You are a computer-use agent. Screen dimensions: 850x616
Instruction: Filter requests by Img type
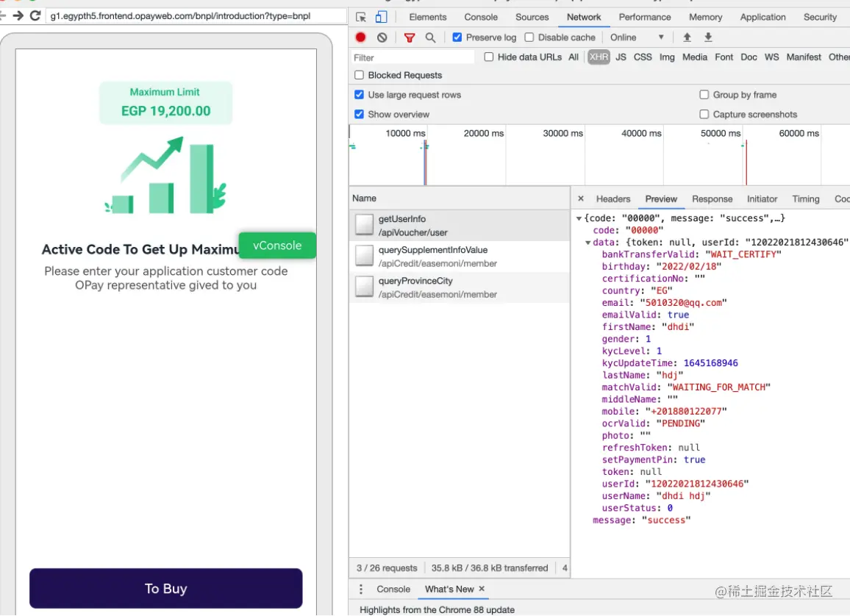(667, 57)
